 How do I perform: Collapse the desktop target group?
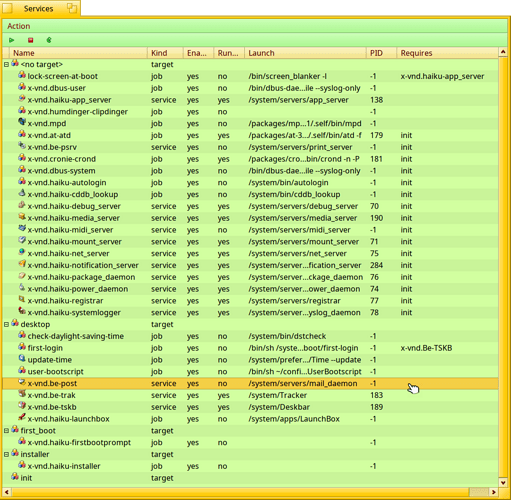point(6,324)
